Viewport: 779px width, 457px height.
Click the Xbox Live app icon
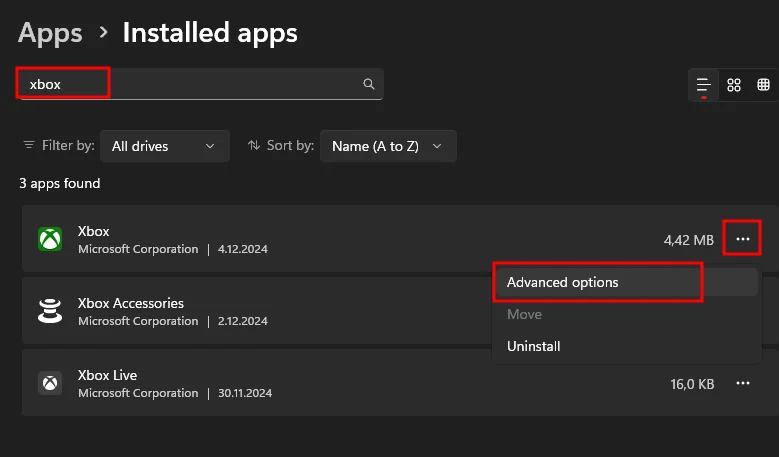(x=50, y=383)
